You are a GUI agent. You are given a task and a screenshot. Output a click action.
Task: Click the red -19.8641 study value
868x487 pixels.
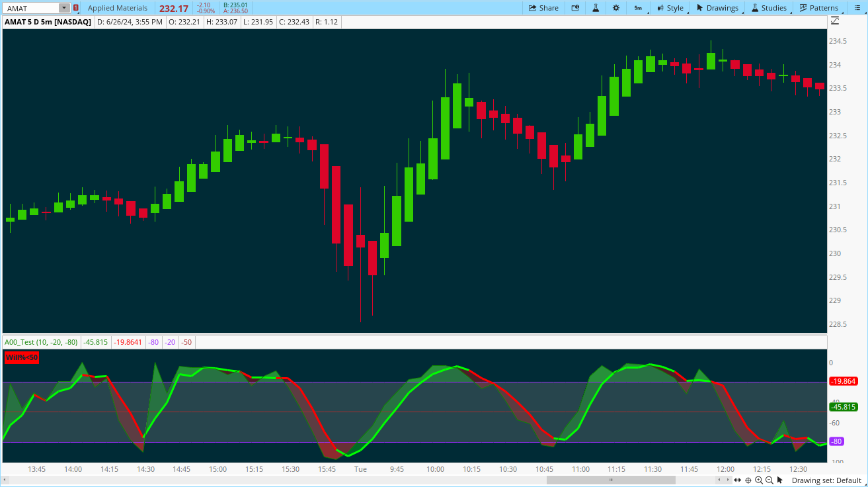128,342
